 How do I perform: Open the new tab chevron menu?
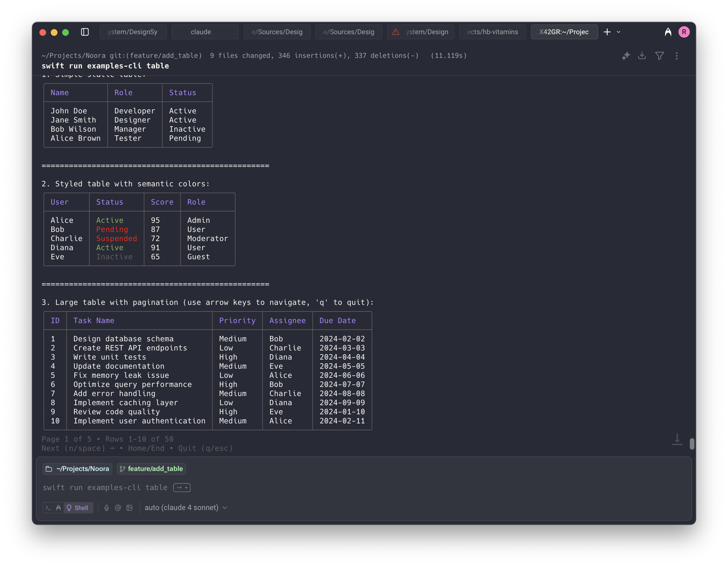click(619, 32)
